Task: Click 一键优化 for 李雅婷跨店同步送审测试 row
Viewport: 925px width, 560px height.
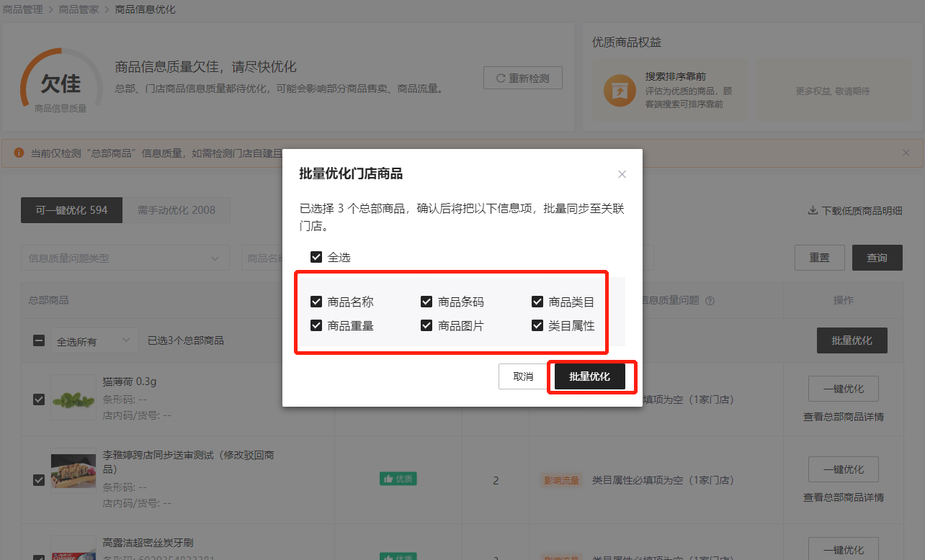Action: click(844, 469)
